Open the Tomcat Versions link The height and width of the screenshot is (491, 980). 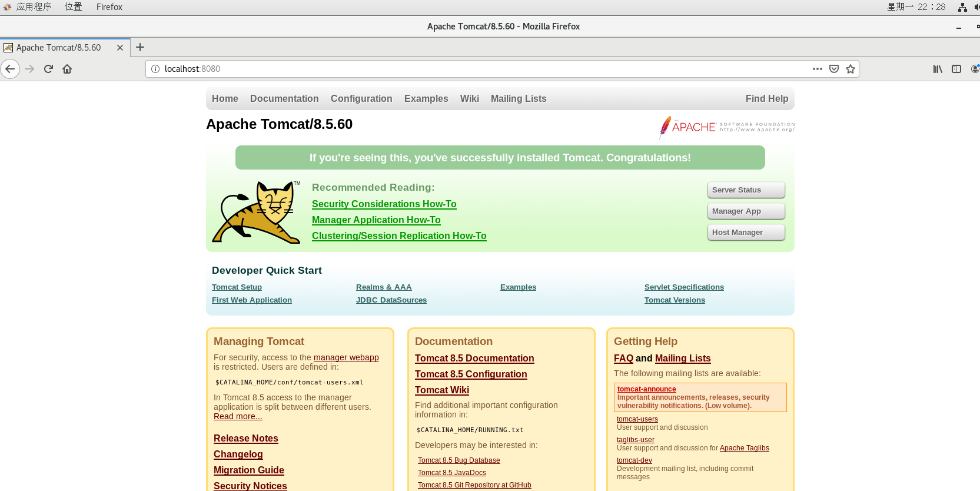click(x=675, y=300)
